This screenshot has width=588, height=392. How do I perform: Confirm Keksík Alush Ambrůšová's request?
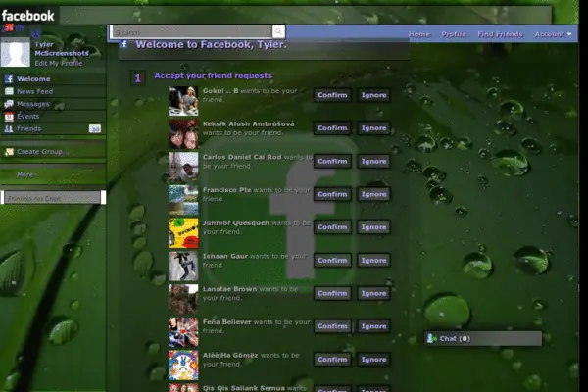(332, 128)
